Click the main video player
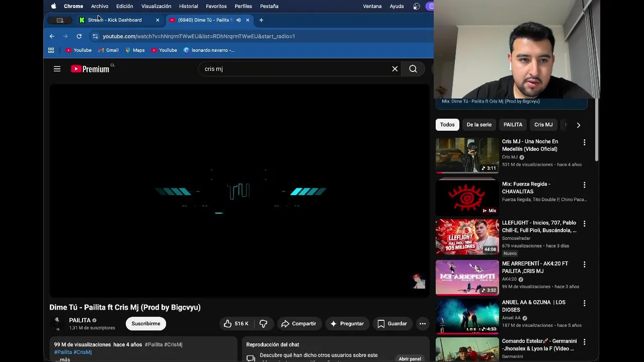The image size is (644, 362). (x=239, y=191)
